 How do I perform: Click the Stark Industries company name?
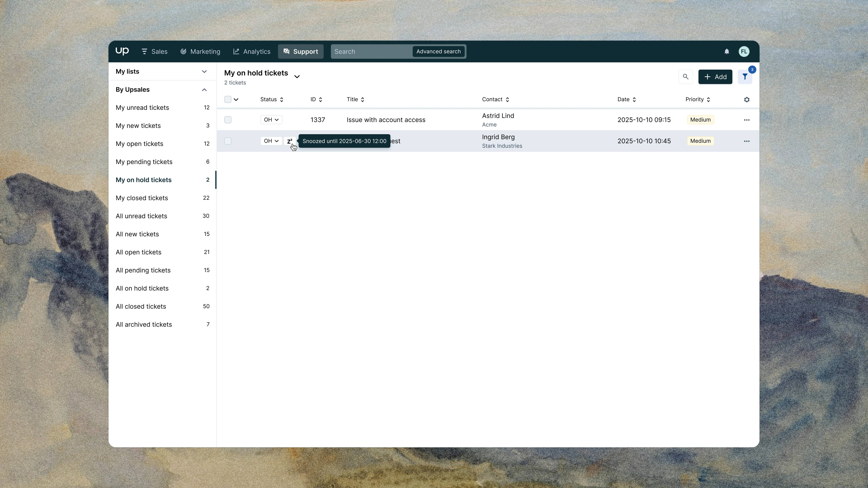click(502, 146)
